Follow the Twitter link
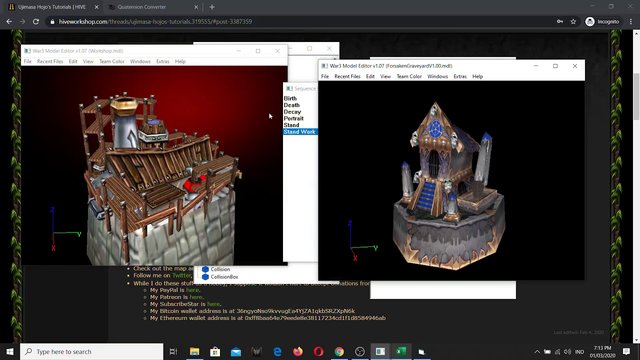This screenshot has height=360, width=640. 181,276
